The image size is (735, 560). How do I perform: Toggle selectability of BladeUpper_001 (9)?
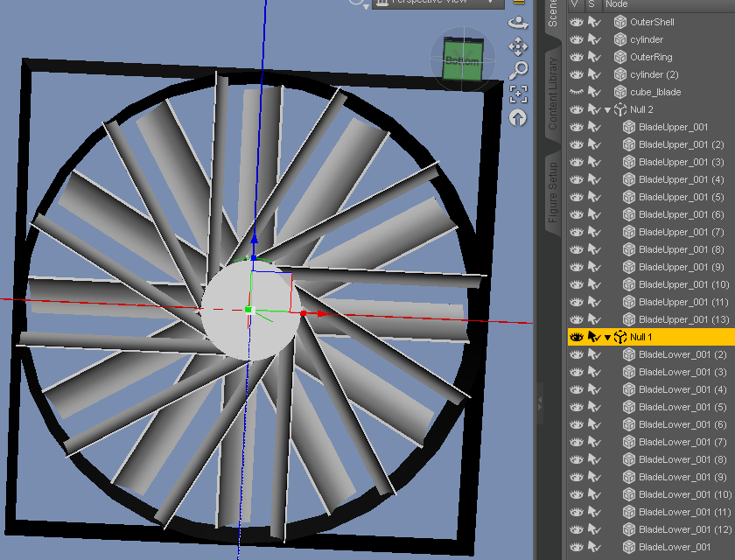click(x=594, y=267)
